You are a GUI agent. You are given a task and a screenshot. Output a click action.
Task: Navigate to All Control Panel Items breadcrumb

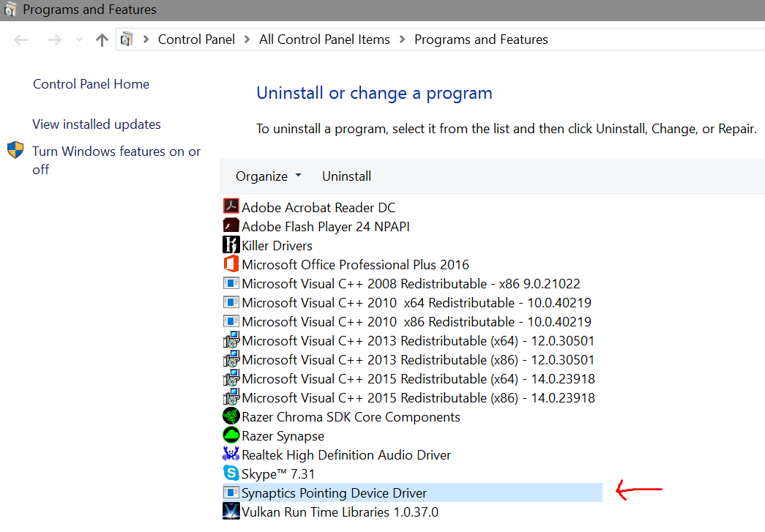[324, 40]
